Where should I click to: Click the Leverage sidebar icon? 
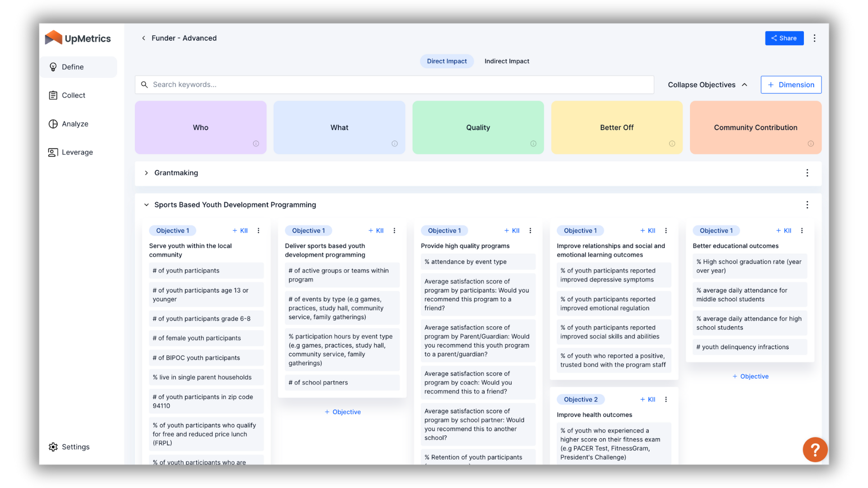(x=54, y=152)
